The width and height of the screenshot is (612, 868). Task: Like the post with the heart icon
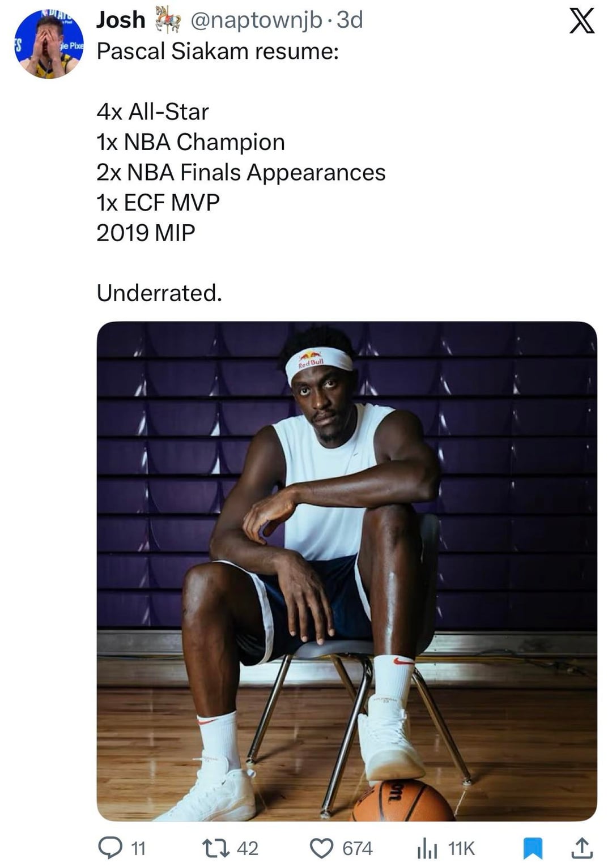tap(322, 848)
